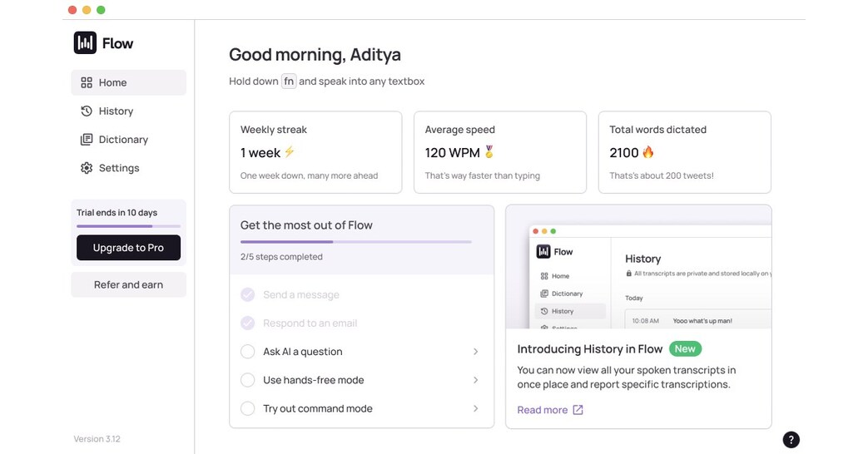Expand the Try out command mode chevron
868x454 pixels.
pos(476,408)
